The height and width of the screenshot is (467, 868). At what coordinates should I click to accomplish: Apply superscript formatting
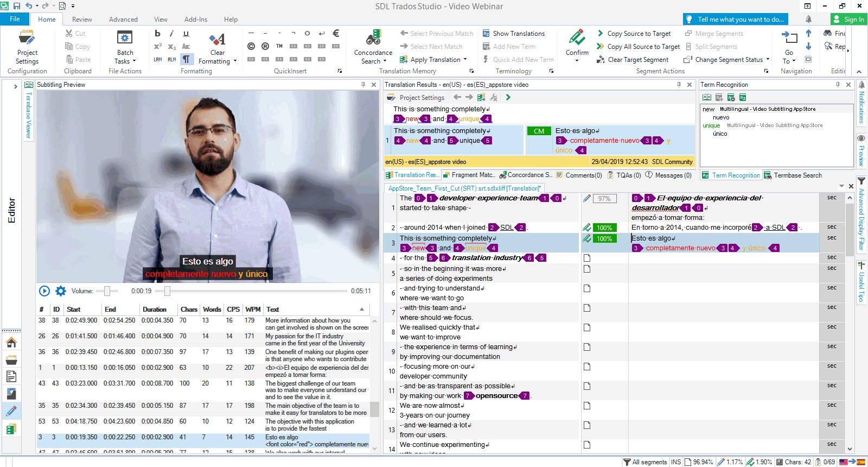click(x=157, y=46)
